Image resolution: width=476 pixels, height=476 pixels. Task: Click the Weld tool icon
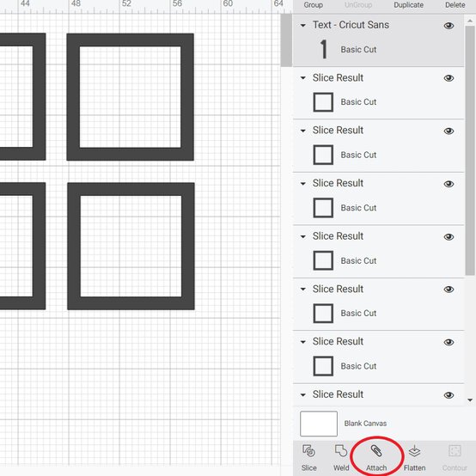[341, 451]
